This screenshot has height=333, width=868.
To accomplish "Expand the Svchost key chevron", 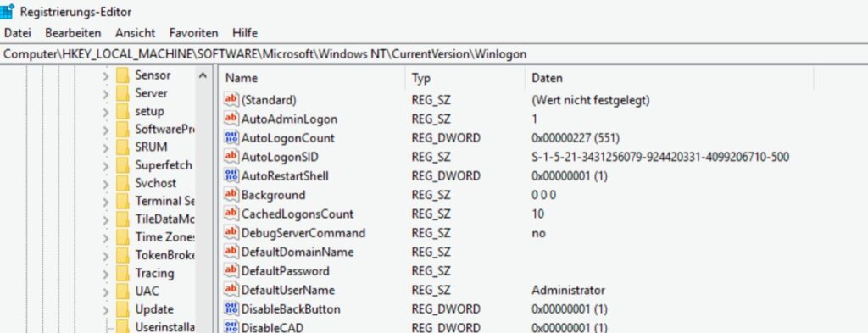I will click(x=106, y=184).
